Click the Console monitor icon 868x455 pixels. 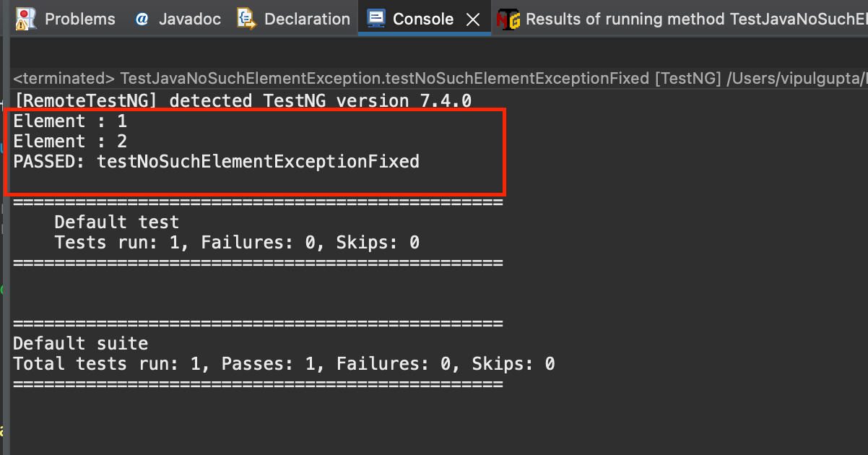(376, 19)
